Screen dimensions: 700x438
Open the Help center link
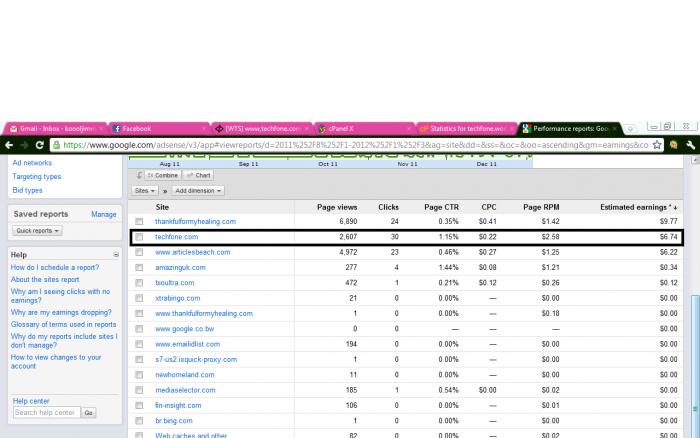pyautogui.click(x=31, y=401)
